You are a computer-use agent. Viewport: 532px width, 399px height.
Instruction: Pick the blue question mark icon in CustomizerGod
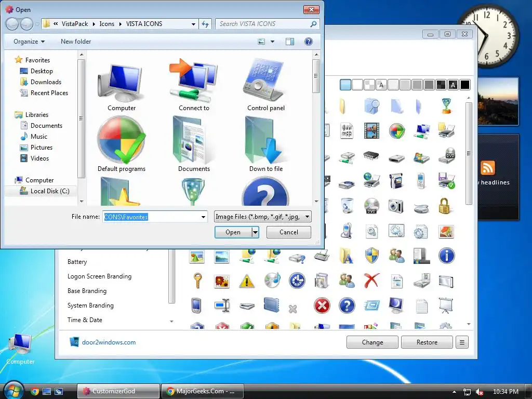click(347, 305)
